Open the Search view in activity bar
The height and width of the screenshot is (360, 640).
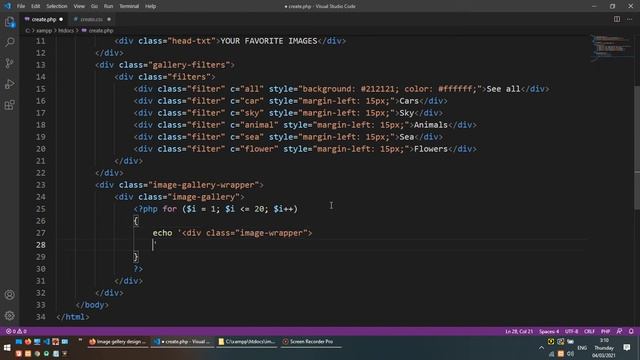pyautogui.click(x=10, y=42)
